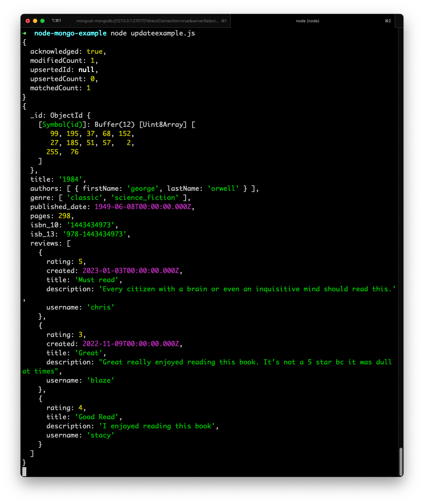
Task: Click the yellow minimize window button
Action: pyautogui.click(x=35, y=21)
